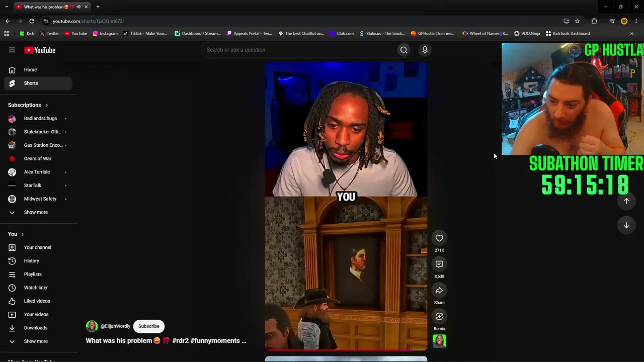The height and width of the screenshot is (362, 644).
Task: Open Watch later in the sidebar
Action: coord(38,288)
